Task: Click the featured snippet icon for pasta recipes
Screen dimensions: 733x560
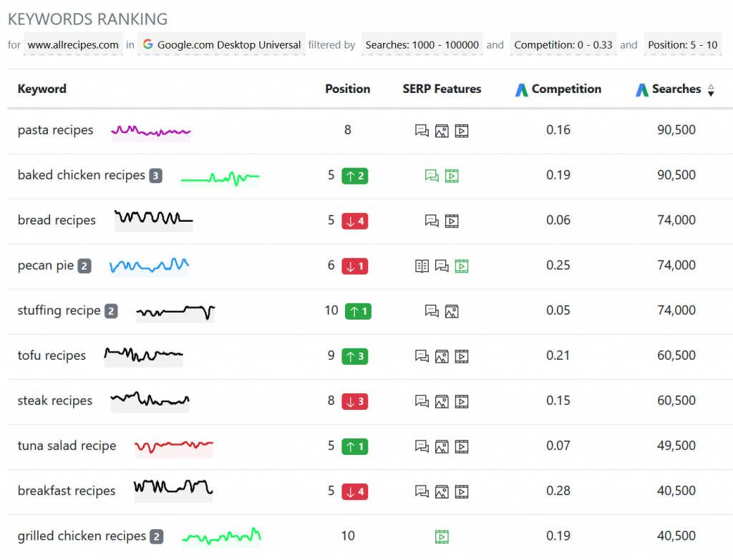Action: pos(422,131)
